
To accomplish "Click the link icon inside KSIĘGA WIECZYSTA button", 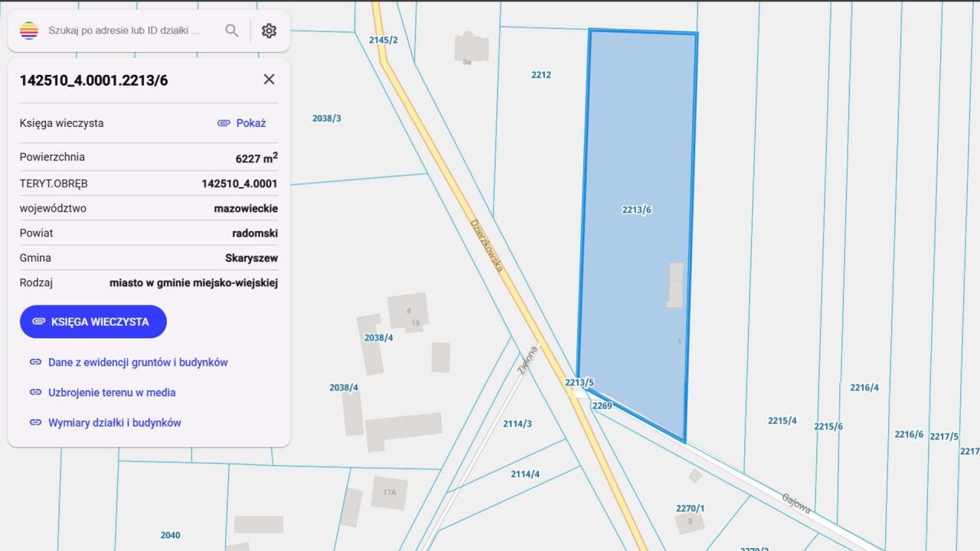I will point(38,321).
